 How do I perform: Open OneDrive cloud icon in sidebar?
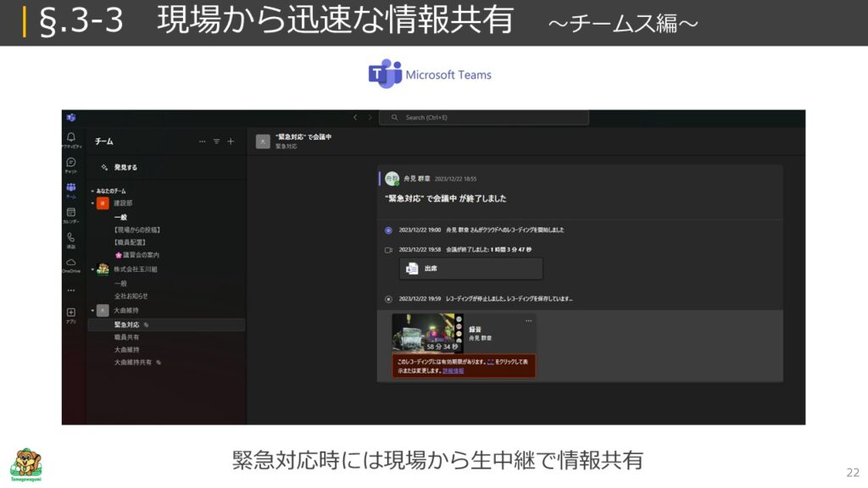[71, 263]
